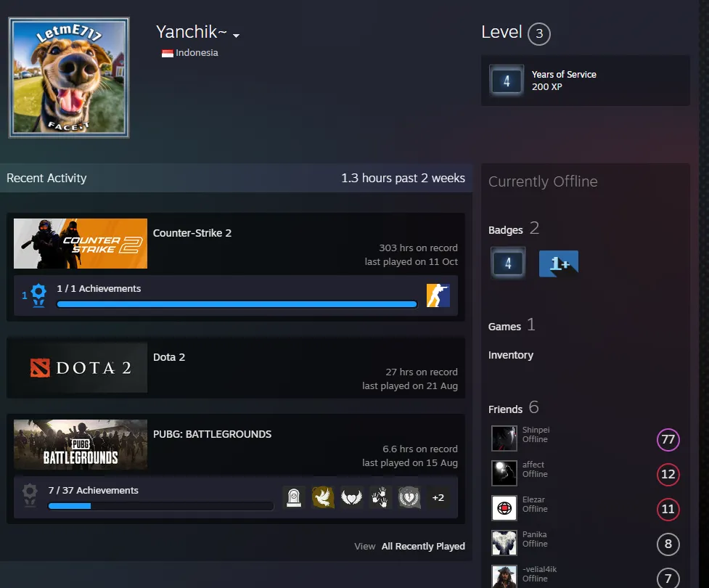Click Panika's level 8 badge
709x588 pixels.
click(x=668, y=544)
